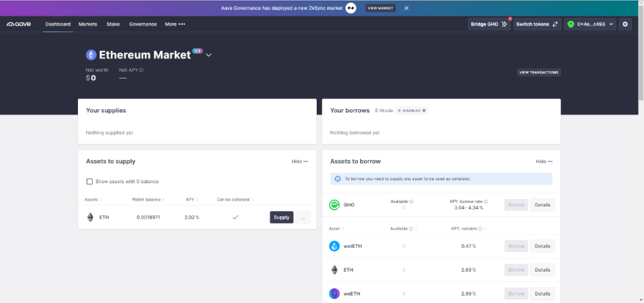The image size is (644, 303).
Task: Click the Aave logo
Action: click(x=19, y=24)
